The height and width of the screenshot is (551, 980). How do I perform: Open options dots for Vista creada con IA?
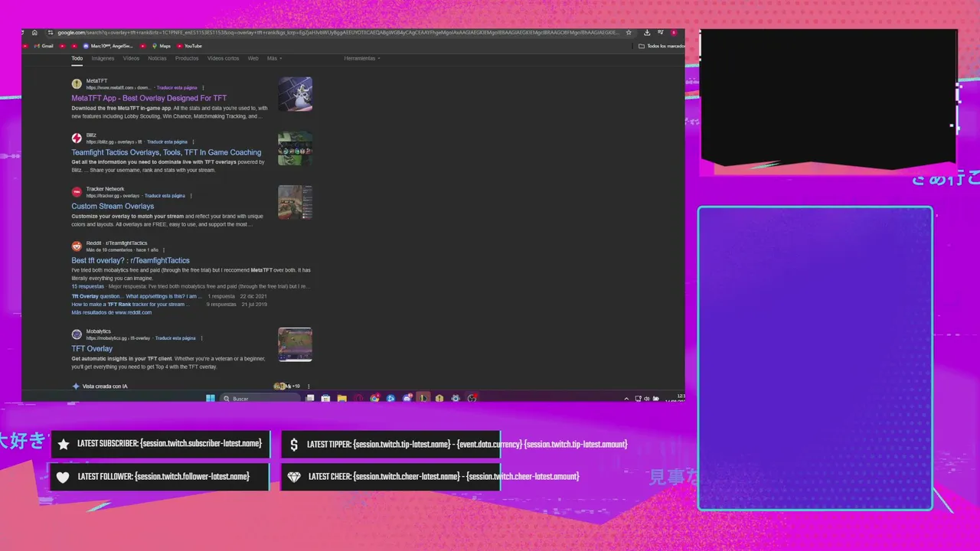click(x=309, y=386)
